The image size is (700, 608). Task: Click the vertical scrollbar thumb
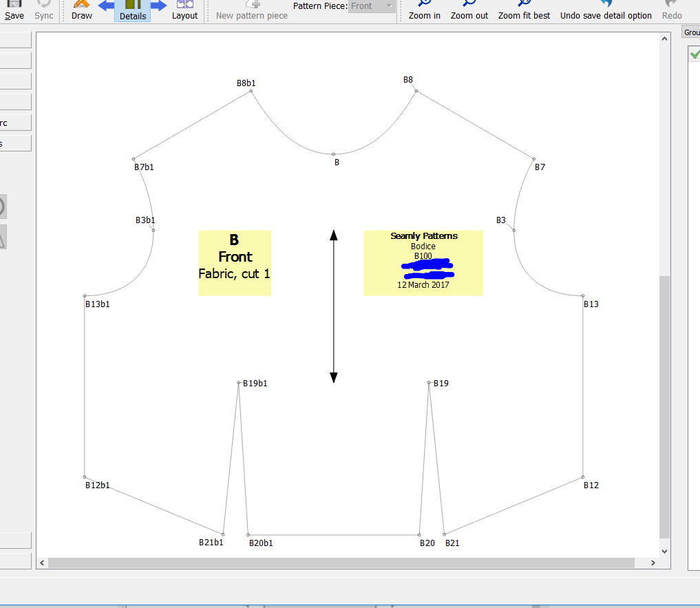click(664, 406)
